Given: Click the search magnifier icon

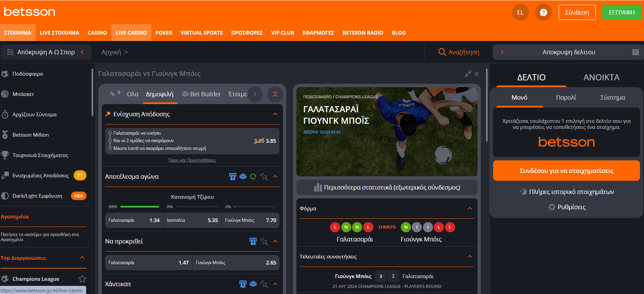Looking at the screenshot, I should pos(442,52).
